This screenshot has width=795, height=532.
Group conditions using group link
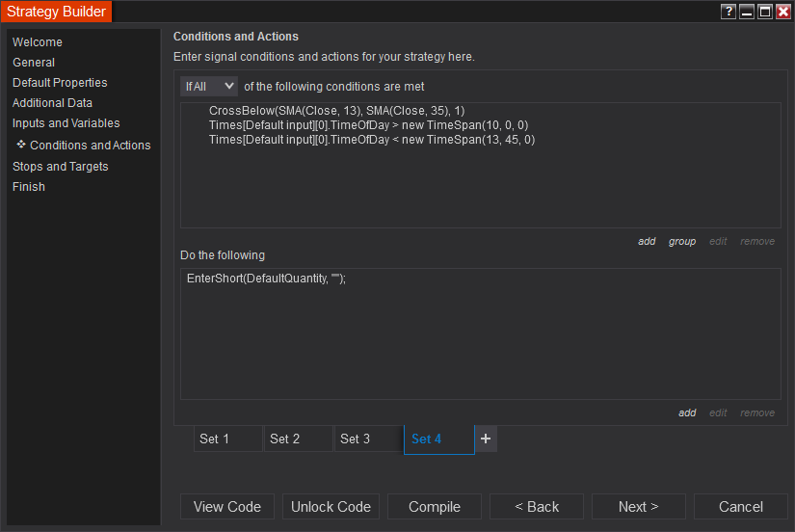tap(682, 241)
